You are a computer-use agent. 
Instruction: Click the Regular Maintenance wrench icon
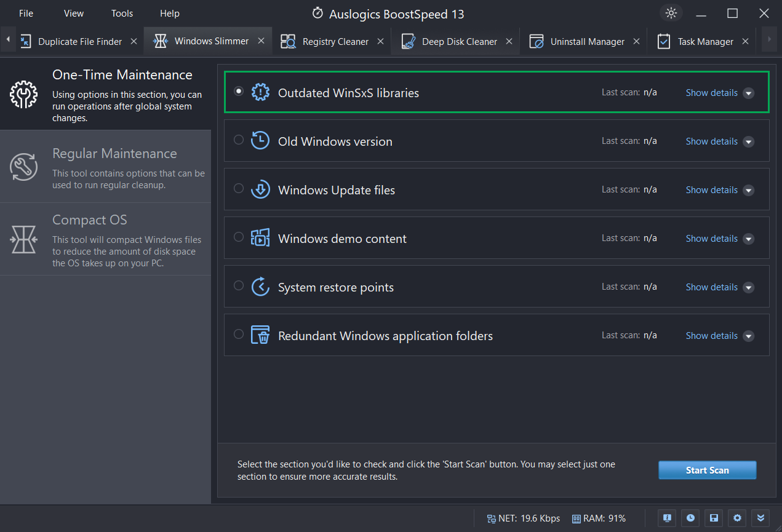[24, 167]
